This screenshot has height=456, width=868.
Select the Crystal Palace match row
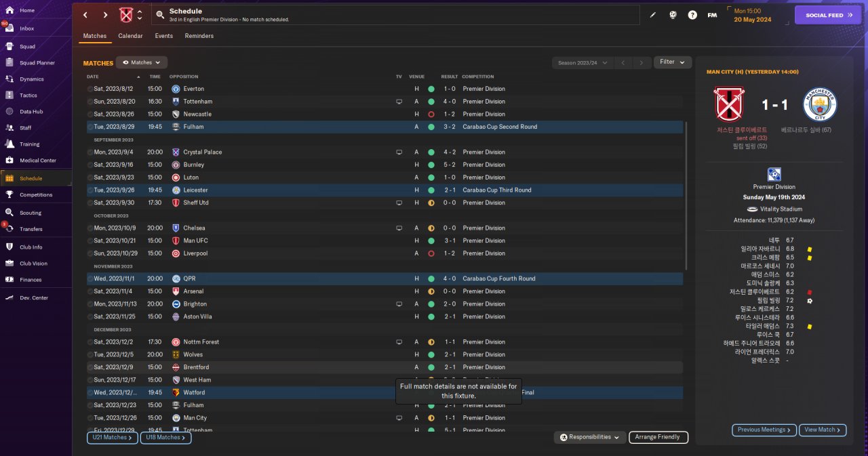point(384,152)
